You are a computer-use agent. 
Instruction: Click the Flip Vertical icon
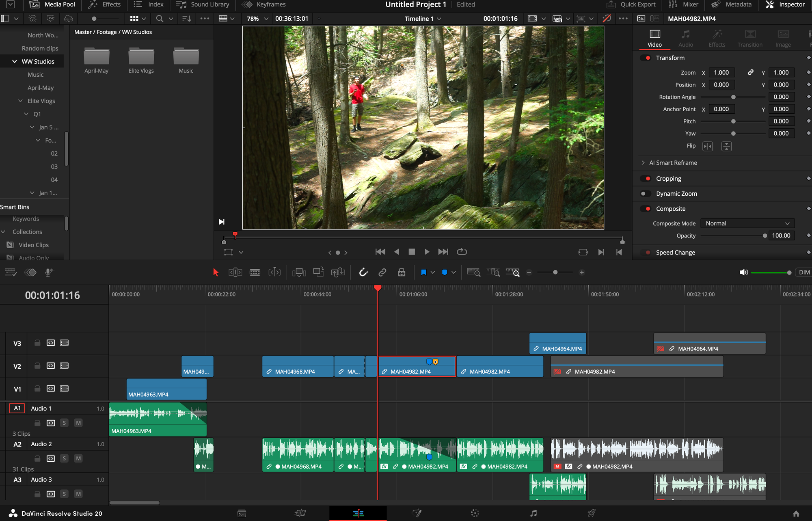(726, 146)
